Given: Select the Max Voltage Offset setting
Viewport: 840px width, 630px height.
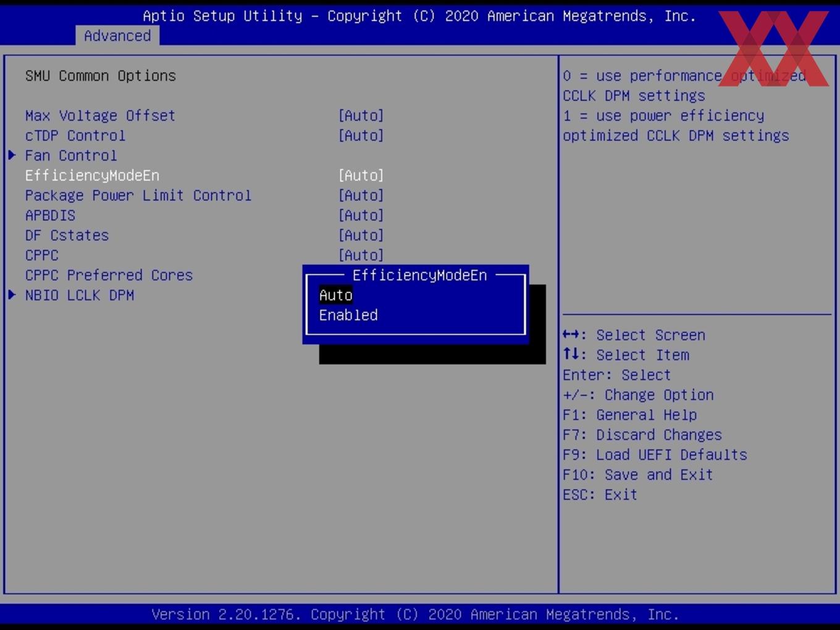Looking at the screenshot, I should point(100,115).
